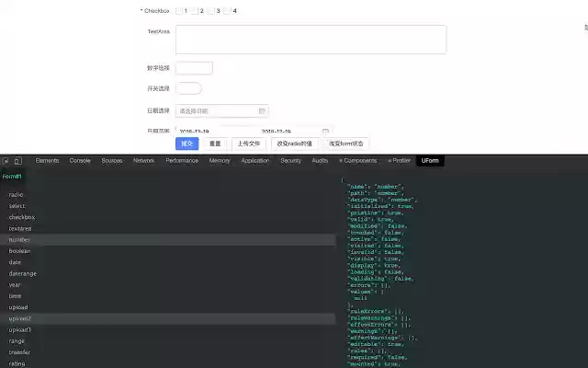Switch to the Elements tab
The width and height of the screenshot is (588, 368).
47,161
